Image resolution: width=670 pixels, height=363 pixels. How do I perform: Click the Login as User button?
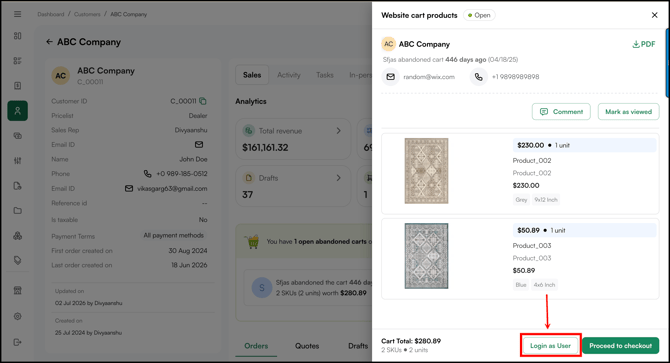pos(550,345)
